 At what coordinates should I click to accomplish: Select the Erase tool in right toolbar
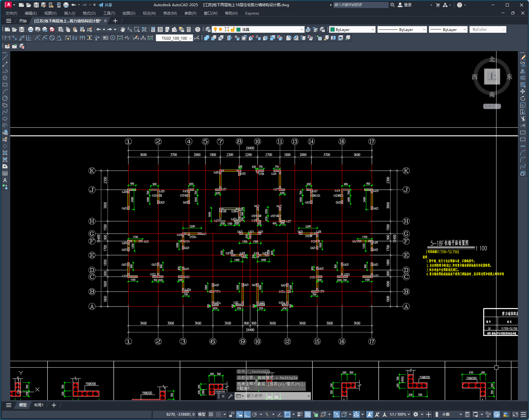(523, 57)
